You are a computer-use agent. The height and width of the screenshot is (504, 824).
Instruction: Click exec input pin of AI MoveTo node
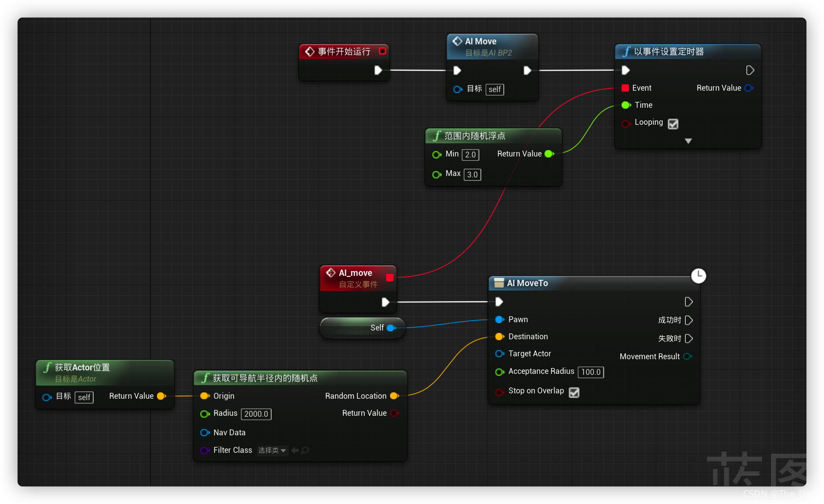(499, 302)
